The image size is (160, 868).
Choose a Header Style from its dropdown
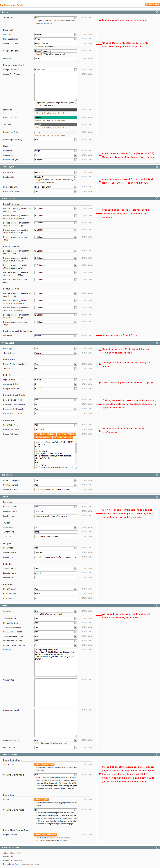(56, 177)
